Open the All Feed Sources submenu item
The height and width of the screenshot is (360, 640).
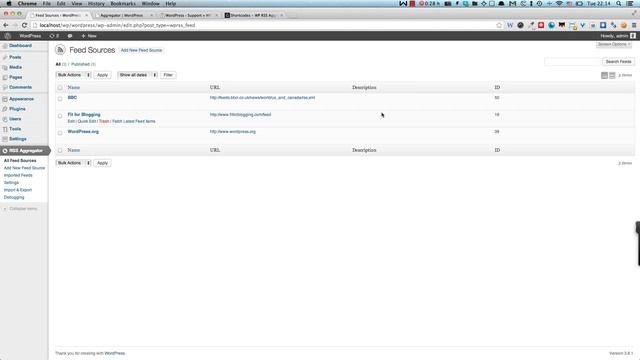[x=20, y=160]
